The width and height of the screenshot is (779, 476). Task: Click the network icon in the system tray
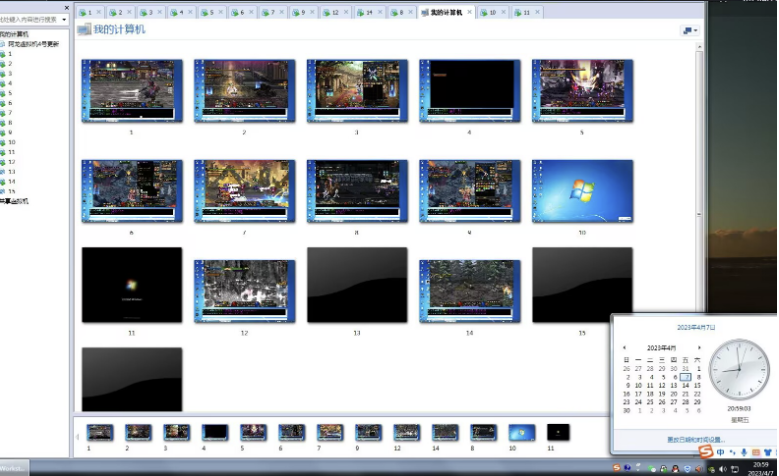735,469
